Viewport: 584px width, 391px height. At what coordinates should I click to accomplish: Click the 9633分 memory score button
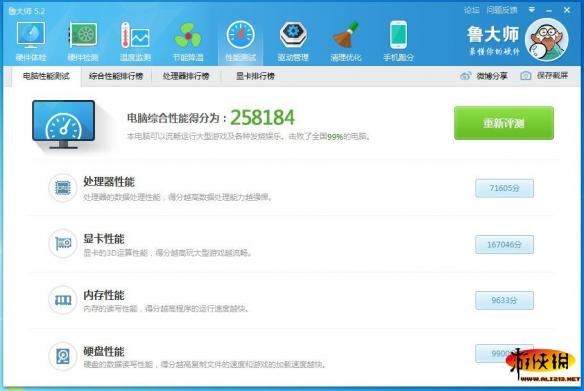pyautogui.click(x=504, y=301)
